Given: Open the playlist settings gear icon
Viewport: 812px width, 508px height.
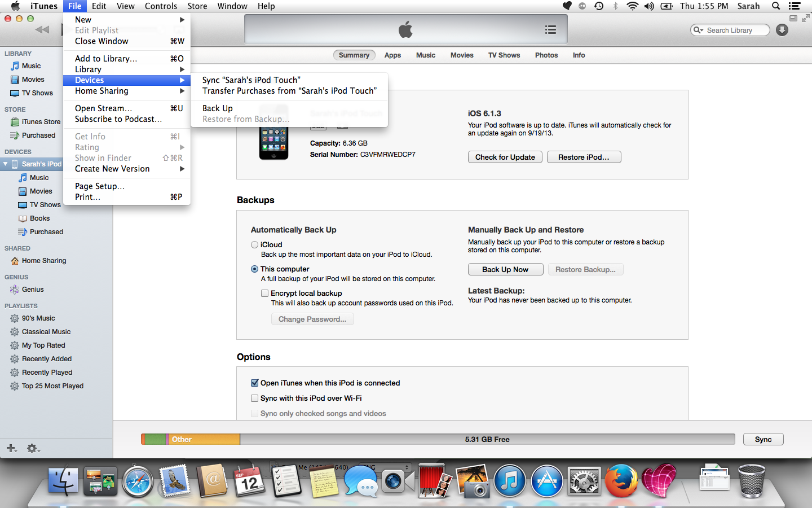Looking at the screenshot, I should point(32,448).
